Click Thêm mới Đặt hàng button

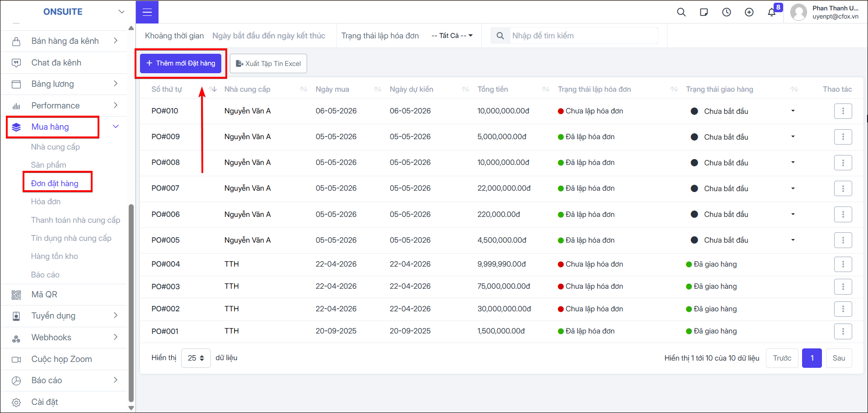pos(181,63)
